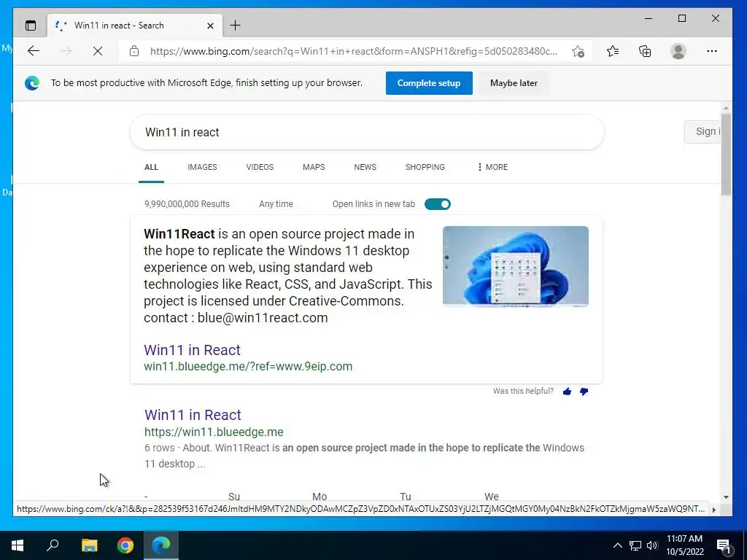747x560 pixels.
Task: Click Complete setup button
Action: point(429,83)
